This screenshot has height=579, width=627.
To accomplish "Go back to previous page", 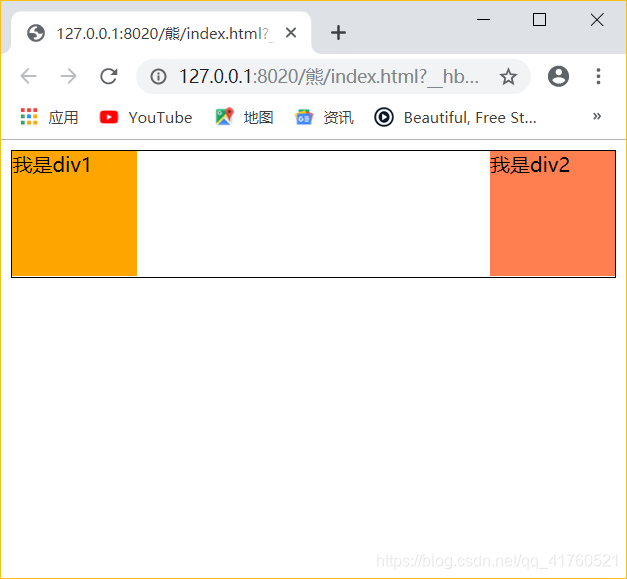I will click(28, 76).
